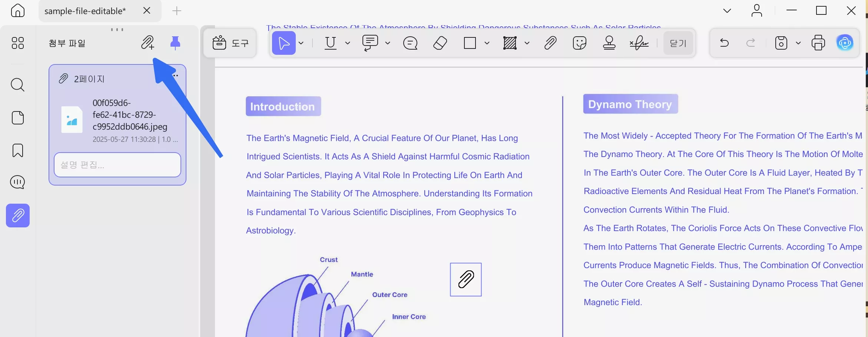Image resolution: width=868 pixels, height=337 pixels.
Task: Click the panel drag handle dots at top
Action: click(117, 29)
